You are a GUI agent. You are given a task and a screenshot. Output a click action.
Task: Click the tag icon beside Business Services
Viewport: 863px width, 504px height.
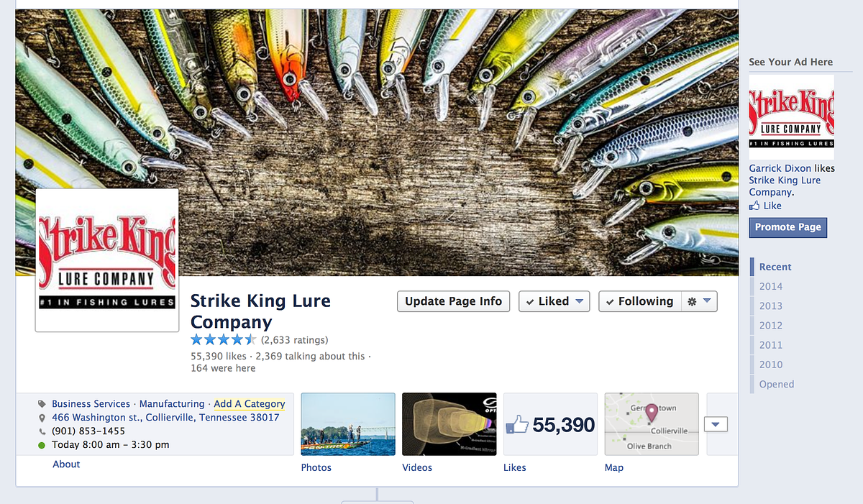click(42, 404)
